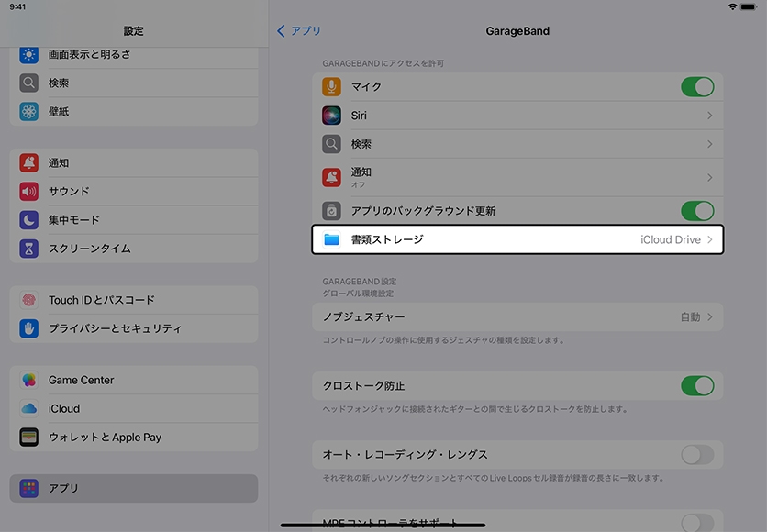Open ウォレットと Apple Pay settings
Image resolution: width=767 pixels, height=532 pixels.
[x=105, y=438]
